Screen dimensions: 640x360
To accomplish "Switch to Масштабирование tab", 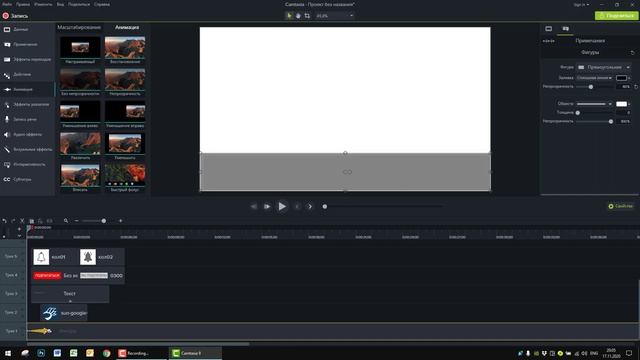I will point(79,27).
